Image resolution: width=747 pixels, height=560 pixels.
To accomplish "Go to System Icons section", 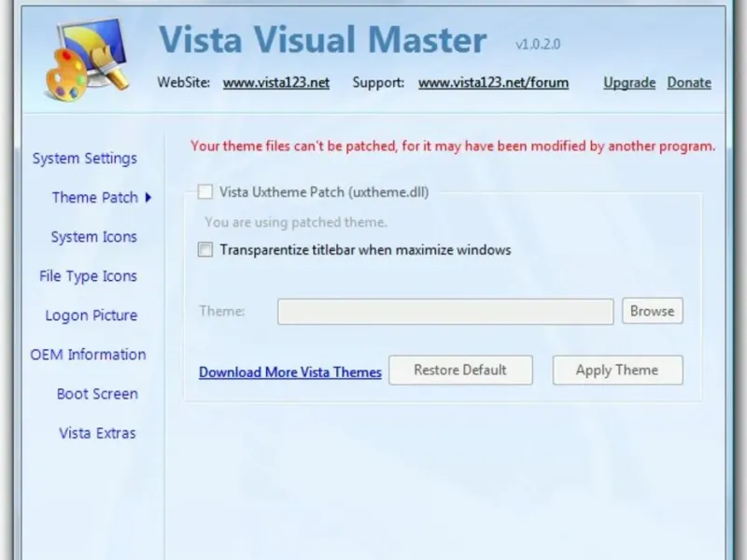I will (x=94, y=237).
